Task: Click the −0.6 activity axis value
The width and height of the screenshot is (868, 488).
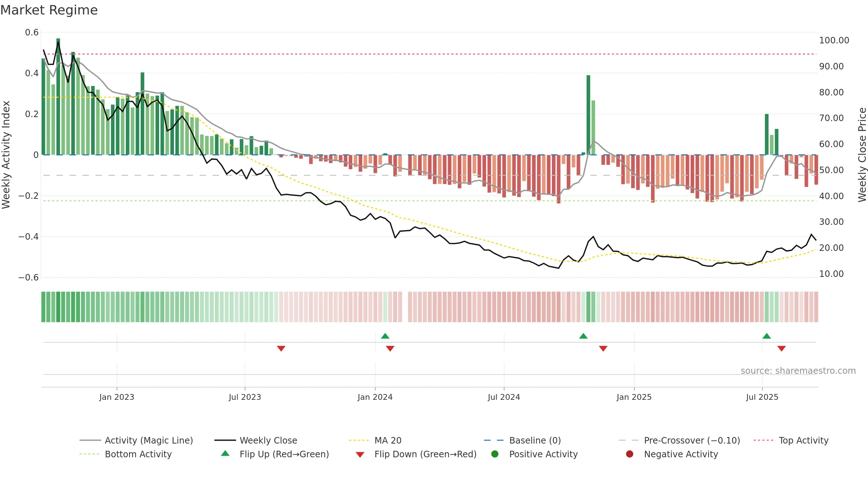Action: click(x=29, y=278)
